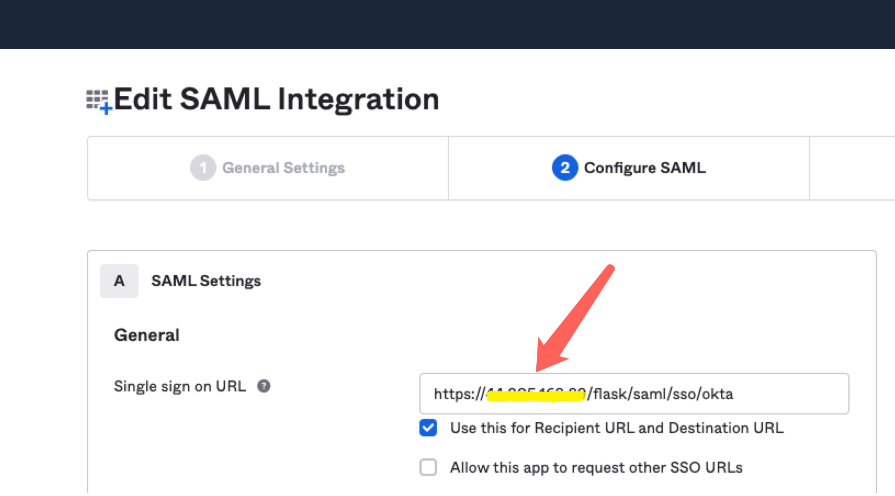The width and height of the screenshot is (895, 496).
Task: Click help icon next to Single sign on URL
Action: click(x=264, y=386)
